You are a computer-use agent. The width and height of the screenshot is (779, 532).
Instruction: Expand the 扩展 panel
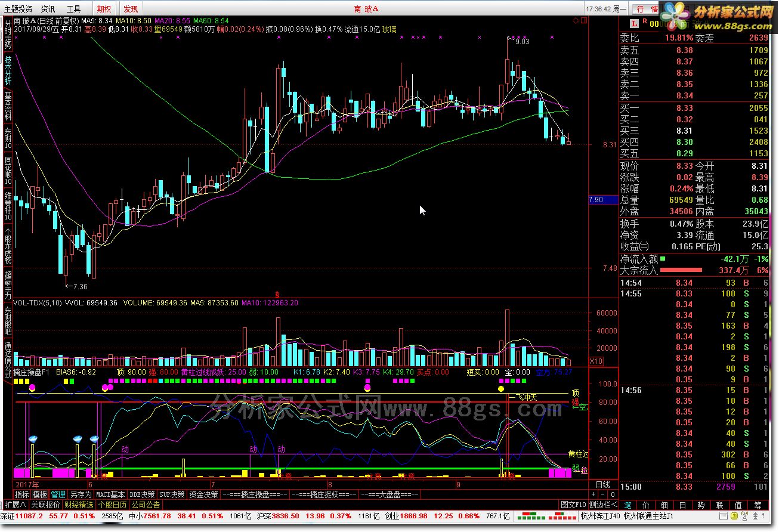click(x=15, y=505)
